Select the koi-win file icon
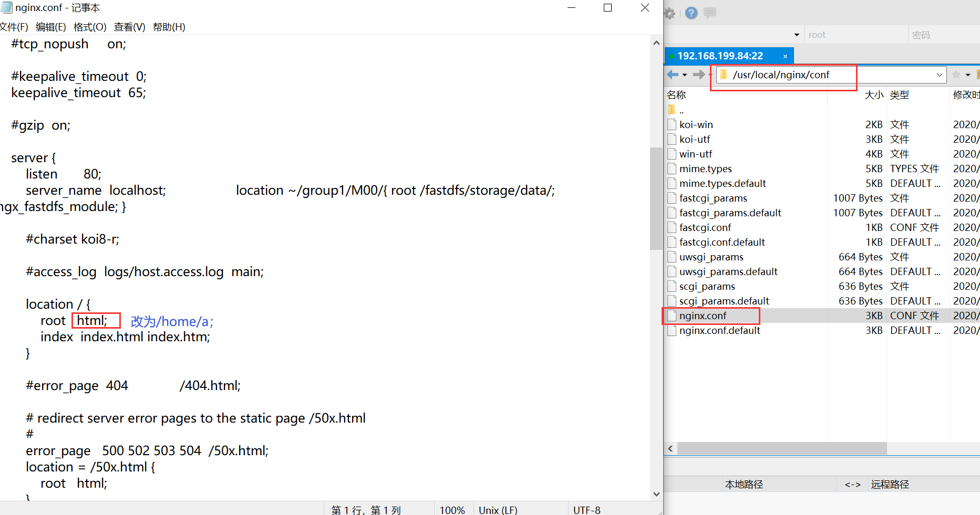This screenshot has width=980, height=515. (672, 124)
